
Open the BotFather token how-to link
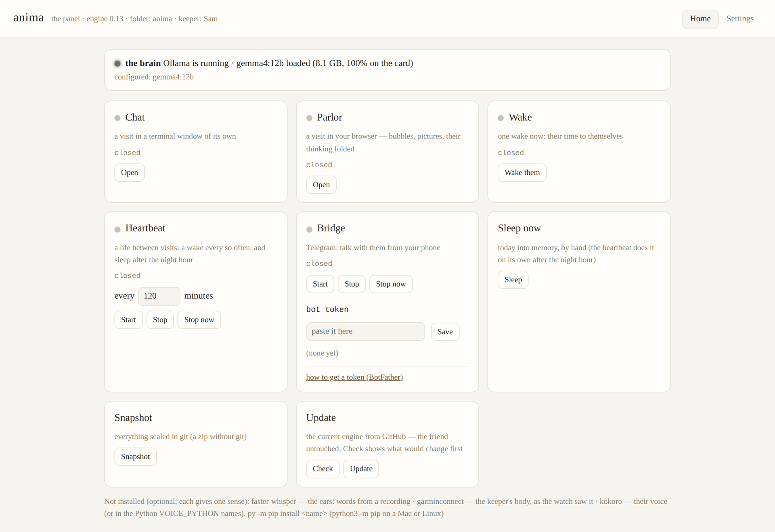pos(354,377)
